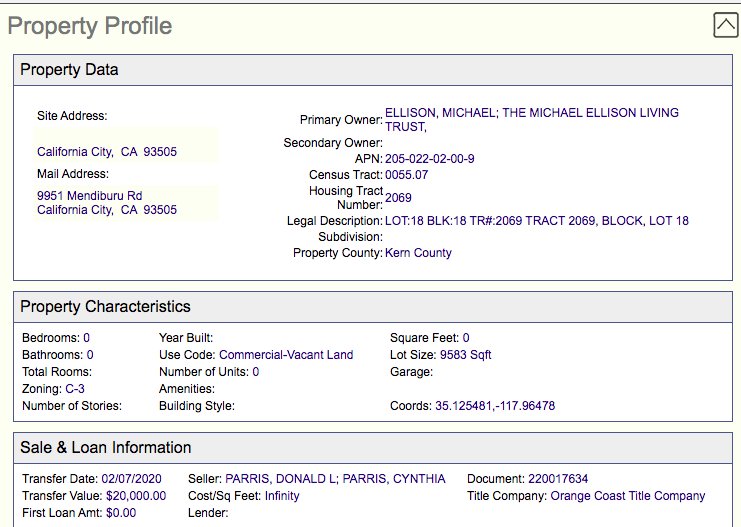This screenshot has width=741, height=527.
Task: Collapse the Property Profile panel
Action: tap(726, 25)
